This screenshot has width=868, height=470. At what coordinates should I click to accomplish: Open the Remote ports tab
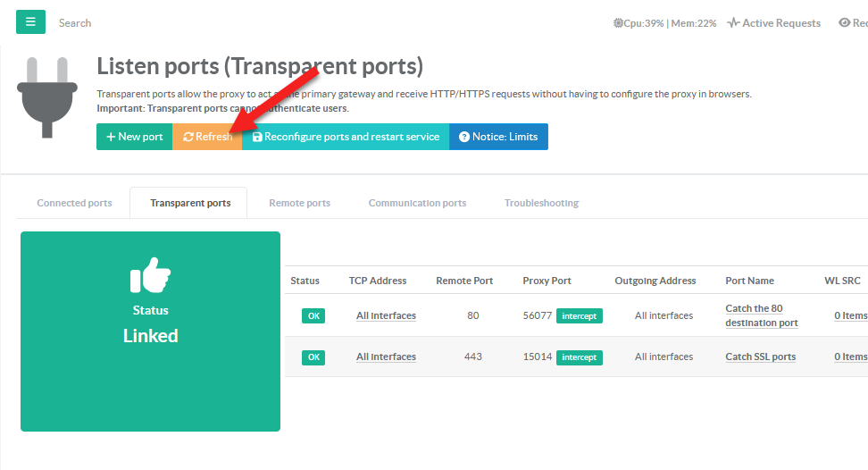pos(299,203)
